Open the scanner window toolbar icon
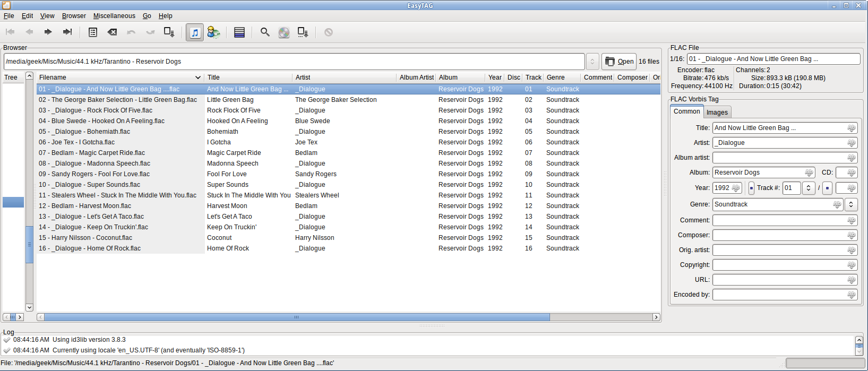 (93, 32)
